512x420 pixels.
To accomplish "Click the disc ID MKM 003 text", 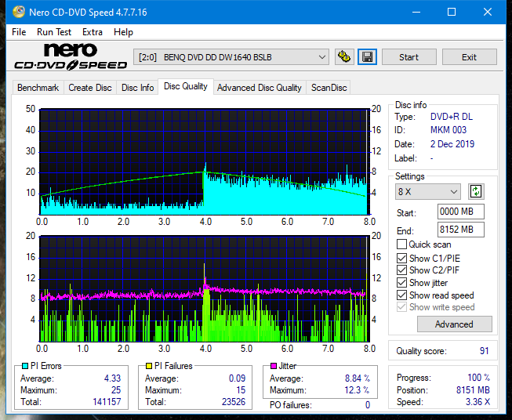I will [448, 130].
